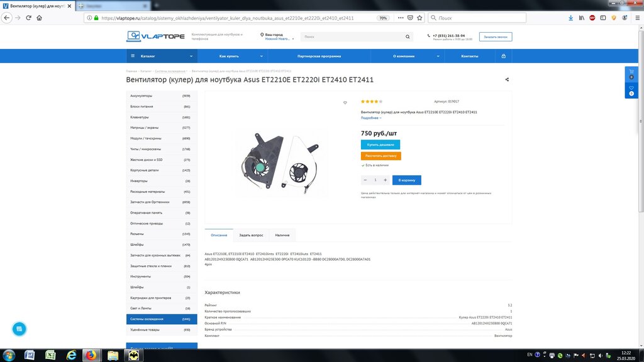Open page actions three-dot menu in address bar
This screenshot has width=644, height=362.
tap(401, 18)
